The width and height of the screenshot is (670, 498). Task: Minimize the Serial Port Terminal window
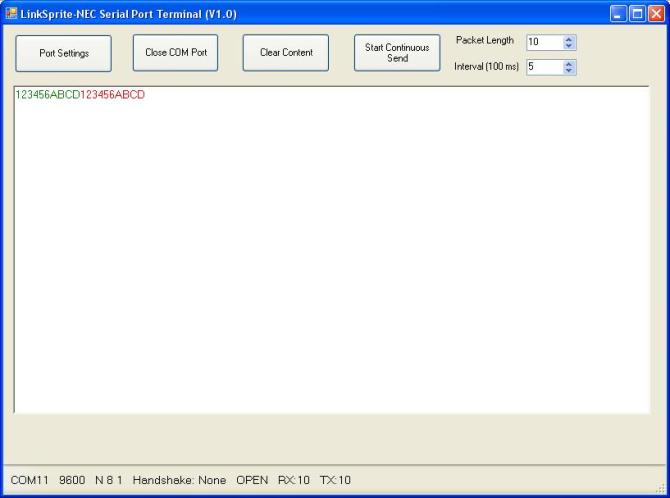(x=619, y=14)
